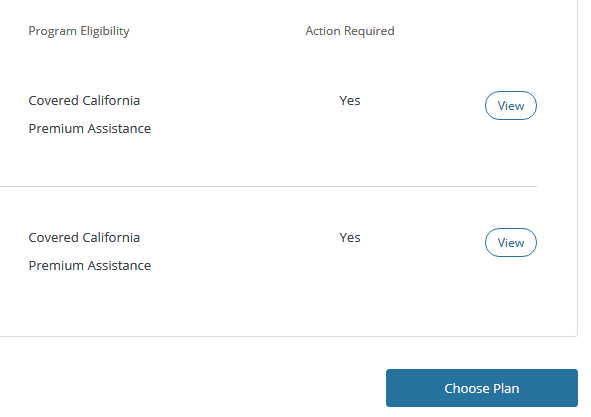This screenshot has height=417, width=591.
Task: Click the word California in the first row
Action: (111, 101)
